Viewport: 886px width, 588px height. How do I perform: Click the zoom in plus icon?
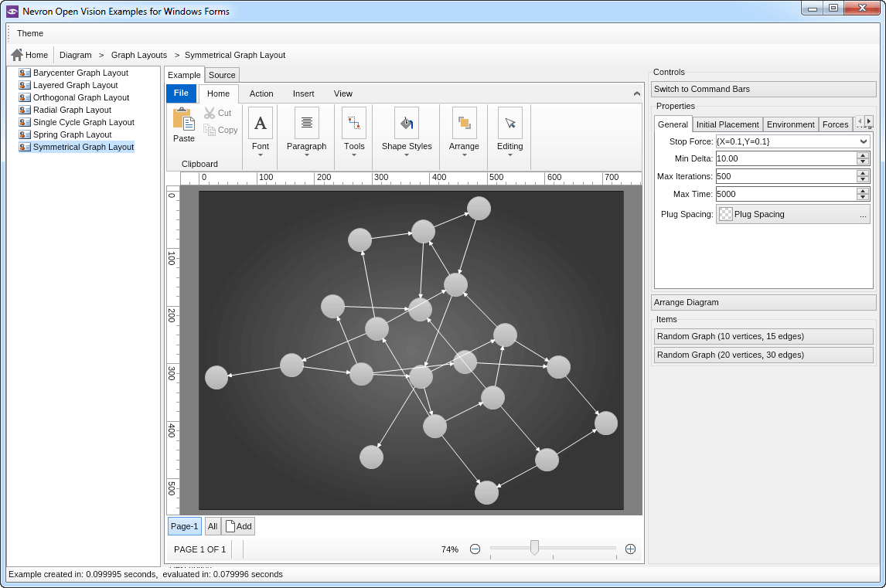coord(630,549)
